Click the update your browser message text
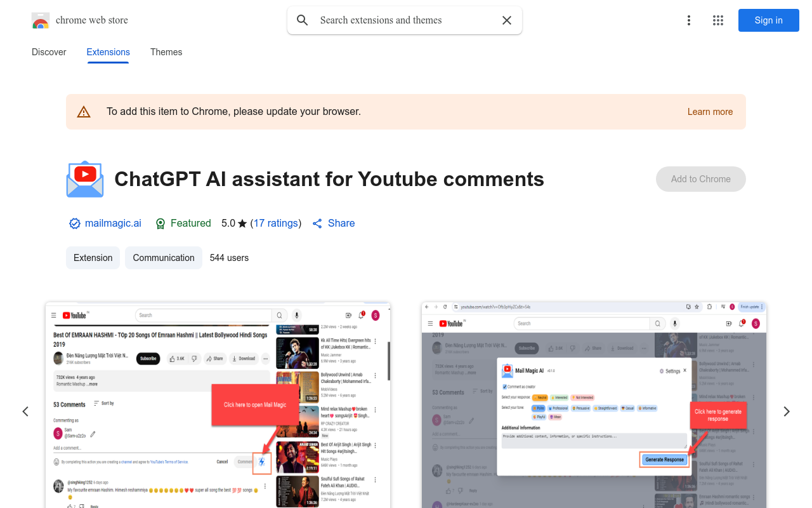 (x=233, y=112)
